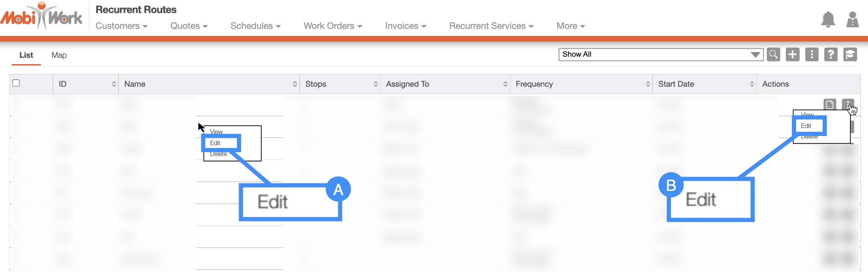Screen dimensions: 868x272
Task: Expand the Recurrent Services menu
Action: click(x=491, y=26)
